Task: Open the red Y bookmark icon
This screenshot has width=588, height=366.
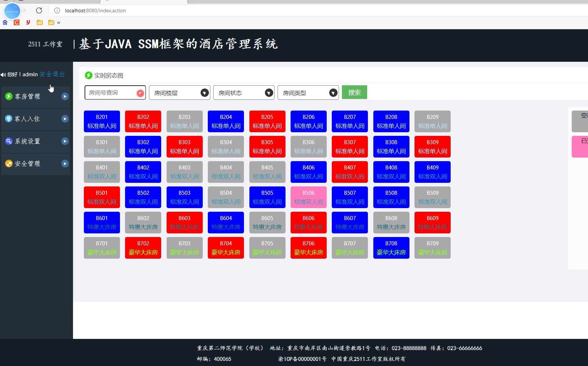Action: 28,22
